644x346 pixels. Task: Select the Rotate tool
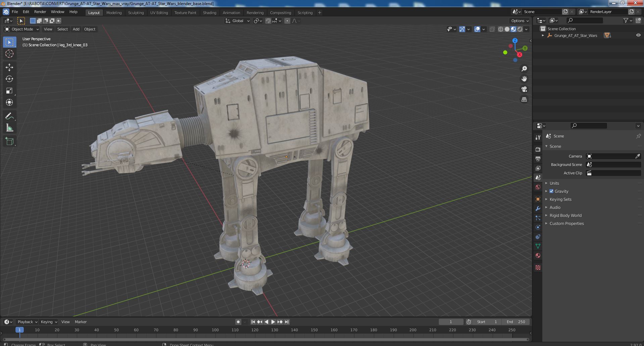click(x=9, y=79)
